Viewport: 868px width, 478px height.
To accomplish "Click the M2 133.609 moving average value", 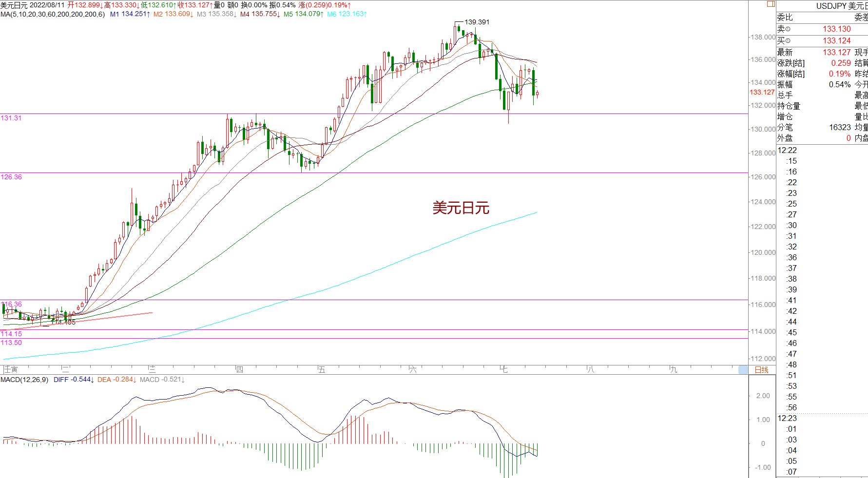I will [174, 14].
